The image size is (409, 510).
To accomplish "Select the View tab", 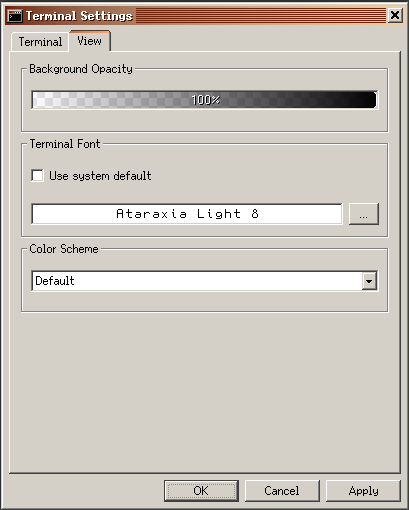I will click(x=90, y=41).
